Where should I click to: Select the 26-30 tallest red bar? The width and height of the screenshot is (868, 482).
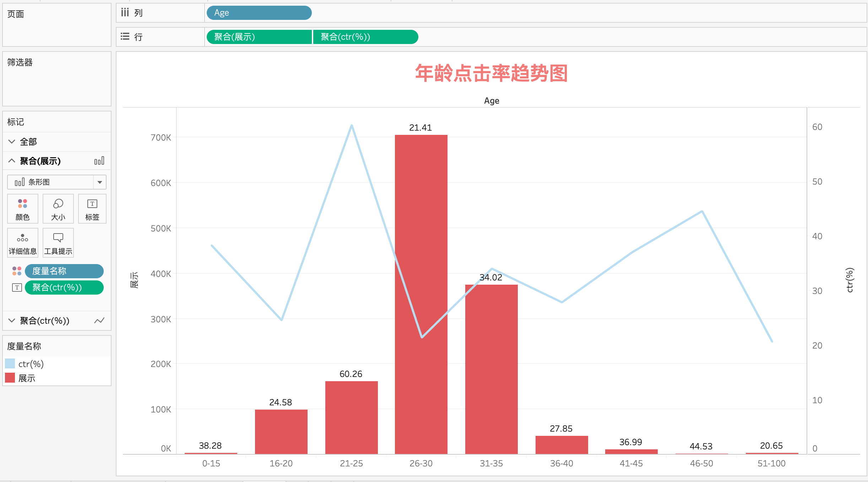point(421,294)
